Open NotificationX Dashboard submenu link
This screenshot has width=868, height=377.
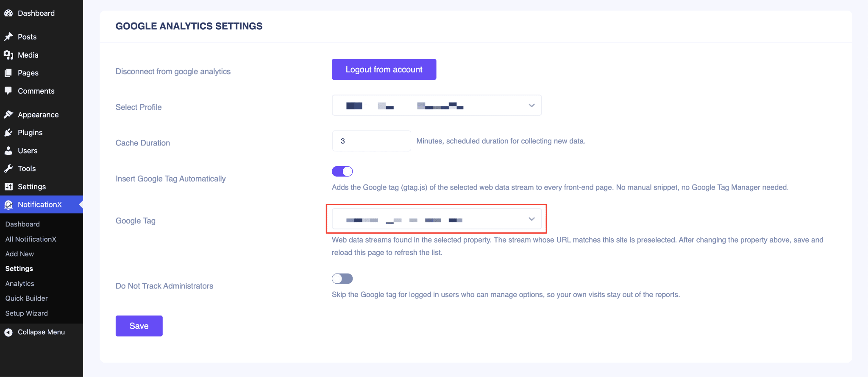tap(22, 224)
